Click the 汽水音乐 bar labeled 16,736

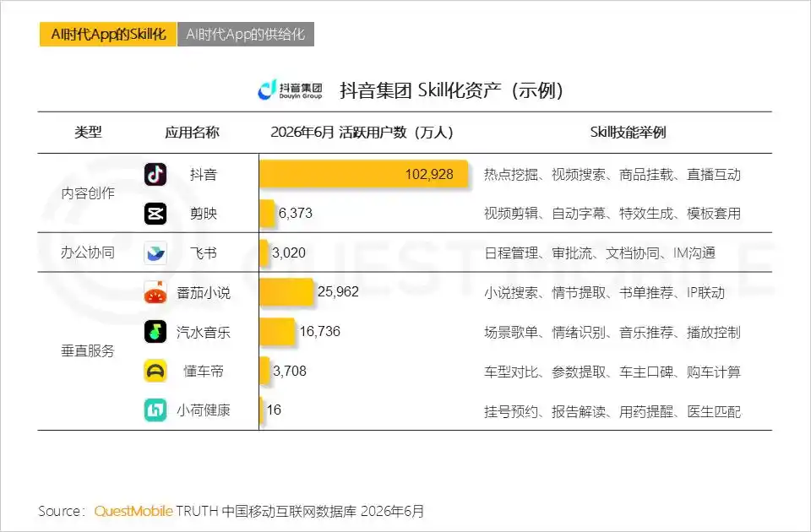pyautogui.click(x=277, y=331)
